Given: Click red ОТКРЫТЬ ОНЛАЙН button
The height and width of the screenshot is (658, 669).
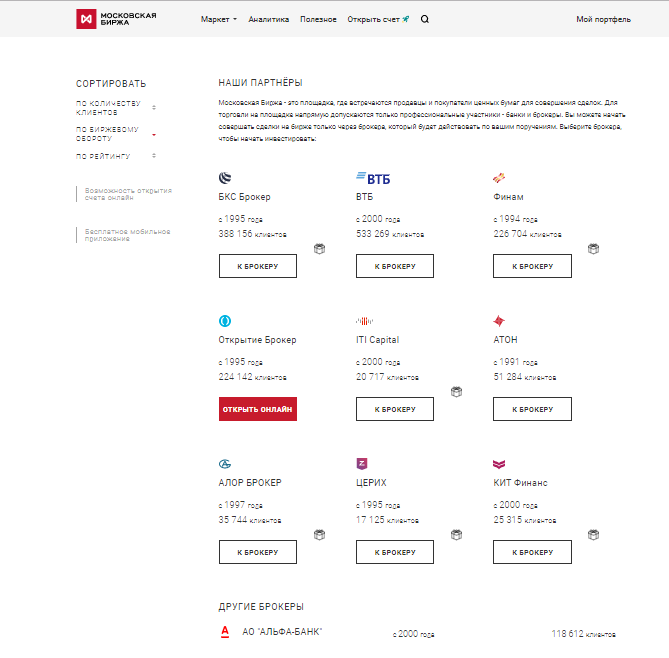Looking at the screenshot, I should (258, 409).
